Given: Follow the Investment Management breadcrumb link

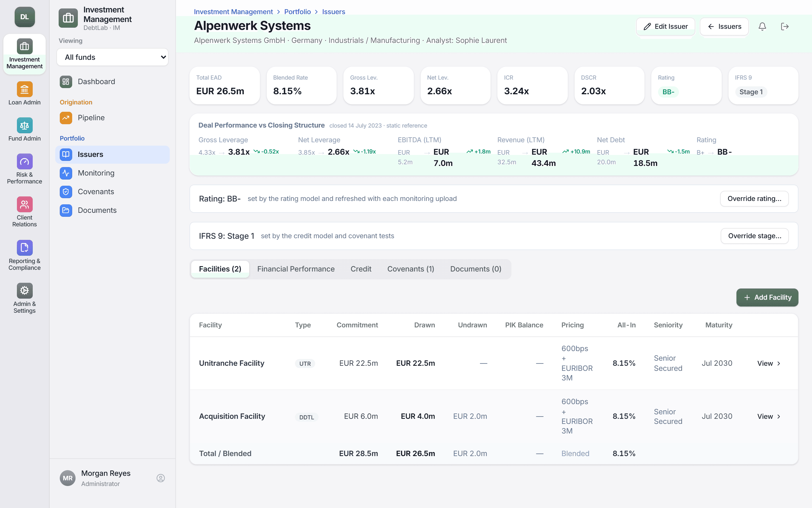Looking at the screenshot, I should click(x=233, y=12).
